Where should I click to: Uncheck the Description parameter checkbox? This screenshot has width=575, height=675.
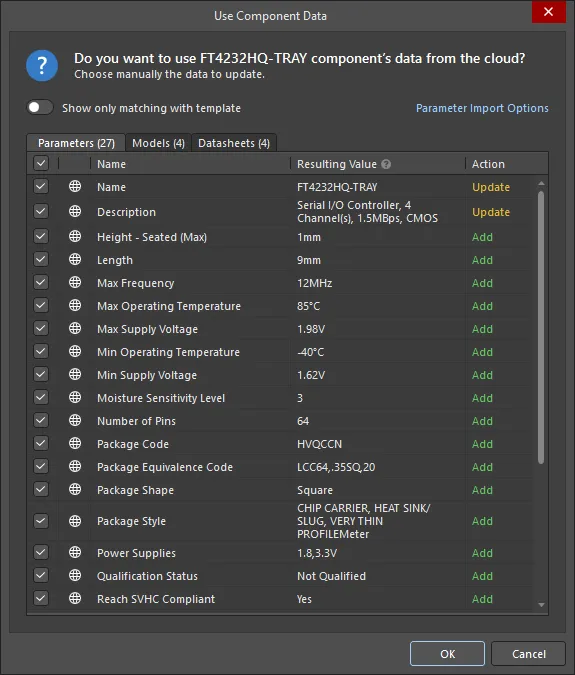point(41,211)
